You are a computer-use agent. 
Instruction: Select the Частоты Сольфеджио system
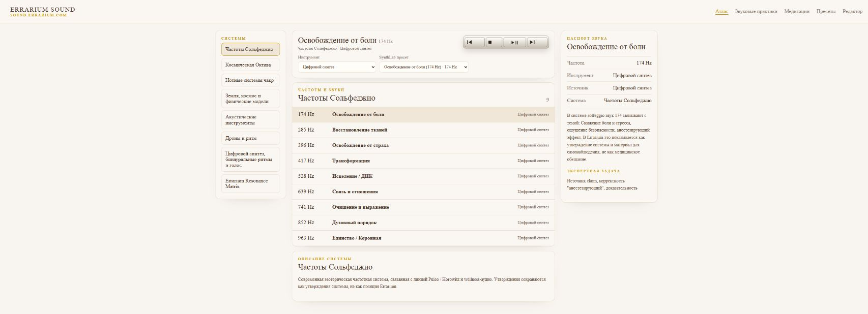click(x=250, y=49)
